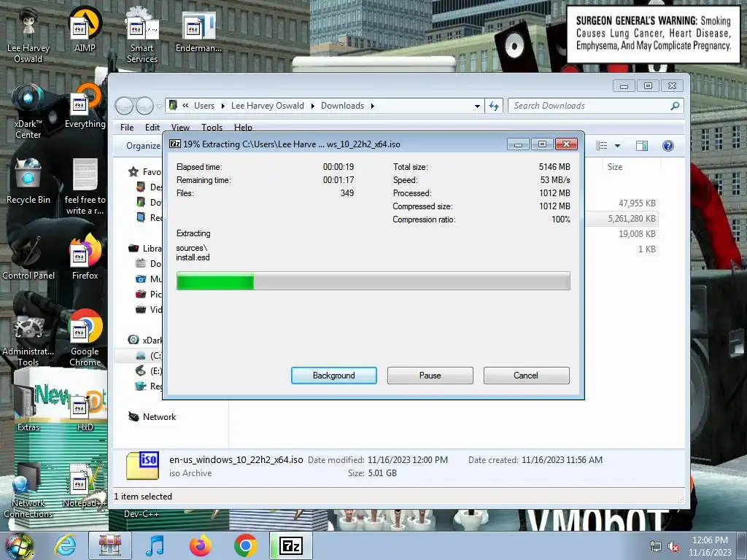Open Control Panel desktop icon

click(28, 257)
